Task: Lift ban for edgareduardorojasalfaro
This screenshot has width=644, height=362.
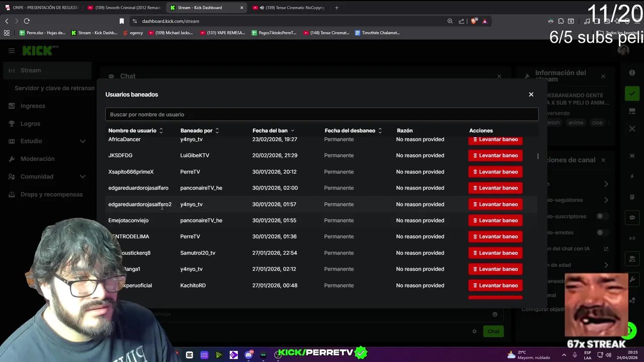Action: 495,188
